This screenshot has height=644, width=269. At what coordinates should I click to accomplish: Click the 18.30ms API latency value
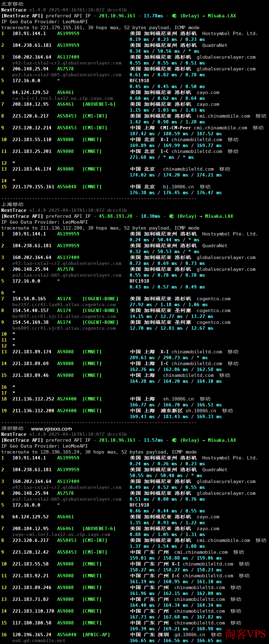(150, 216)
